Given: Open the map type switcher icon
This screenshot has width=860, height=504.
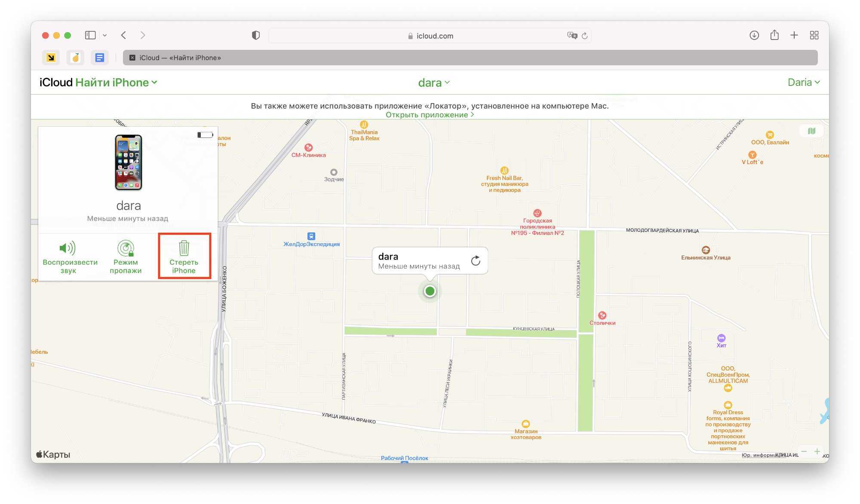Looking at the screenshot, I should tap(811, 131).
